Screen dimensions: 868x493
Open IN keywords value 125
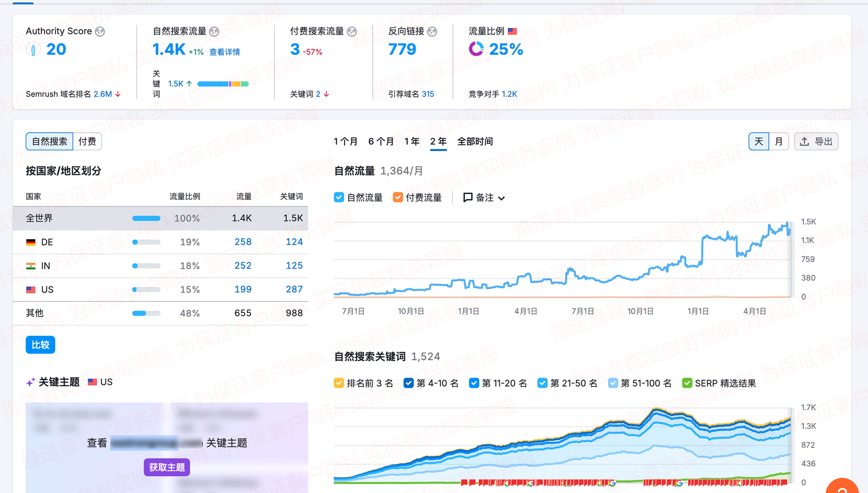(x=294, y=266)
